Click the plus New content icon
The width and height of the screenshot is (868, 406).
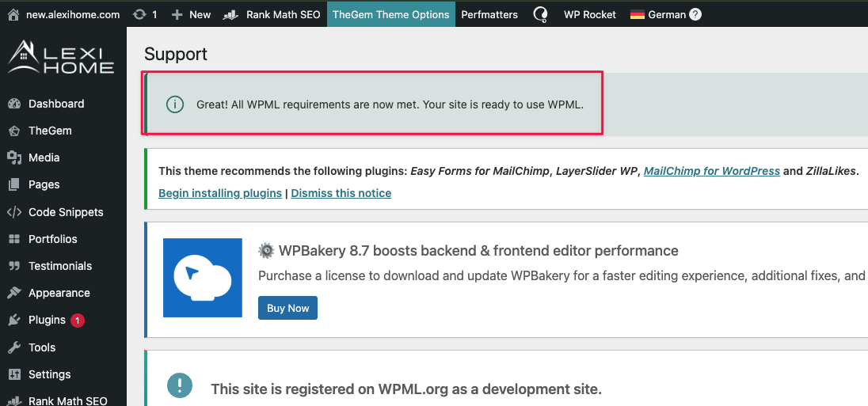[x=177, y=14]
